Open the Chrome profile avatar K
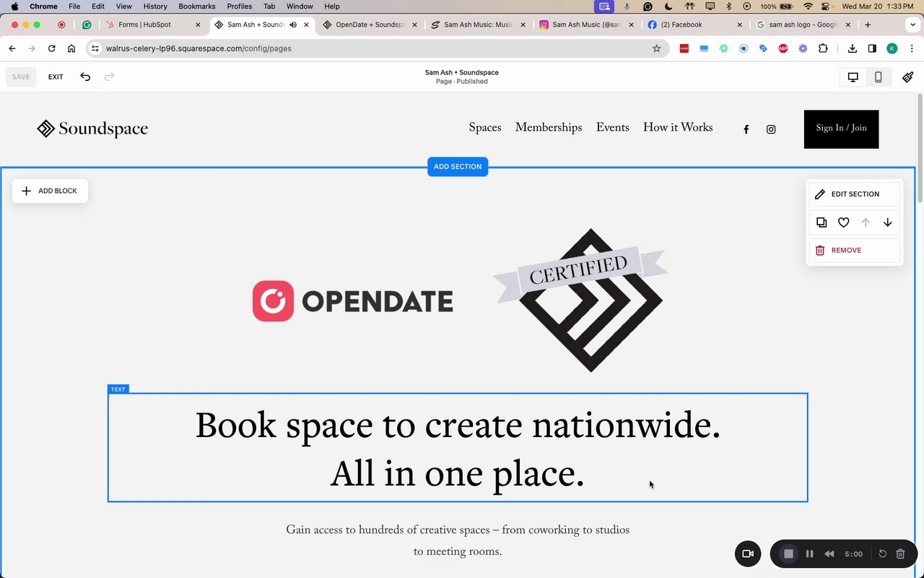 [x=892, y=48]
